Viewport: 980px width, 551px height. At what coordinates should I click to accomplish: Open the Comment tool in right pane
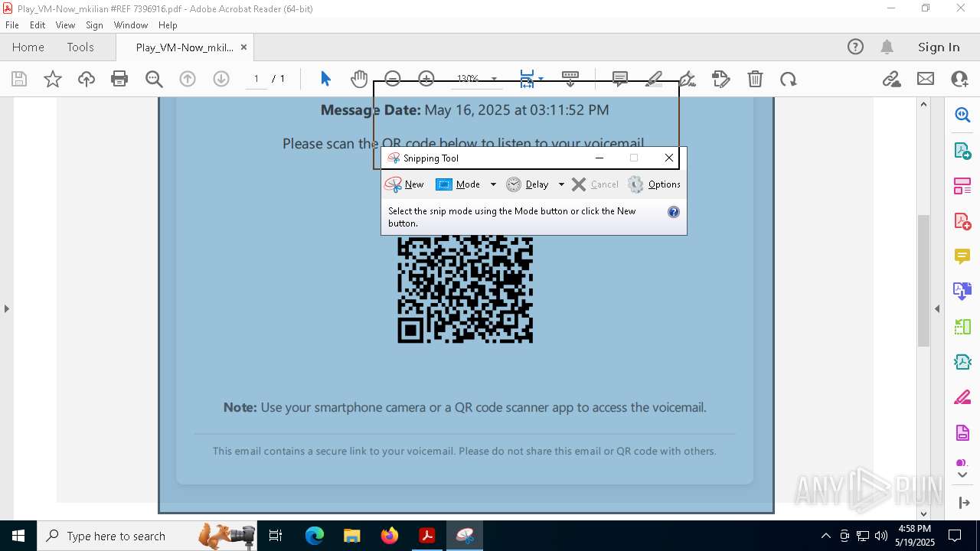point(962,256)
